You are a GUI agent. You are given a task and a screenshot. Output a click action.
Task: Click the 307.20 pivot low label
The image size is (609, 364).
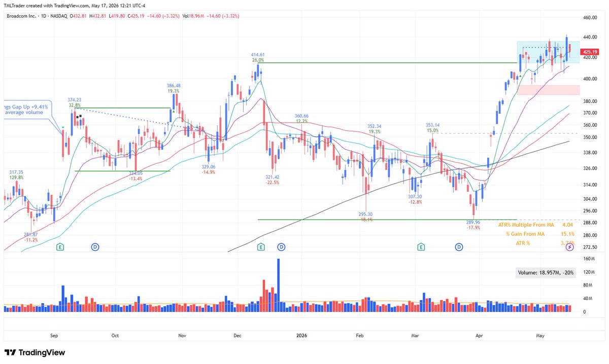click(415, 196)
